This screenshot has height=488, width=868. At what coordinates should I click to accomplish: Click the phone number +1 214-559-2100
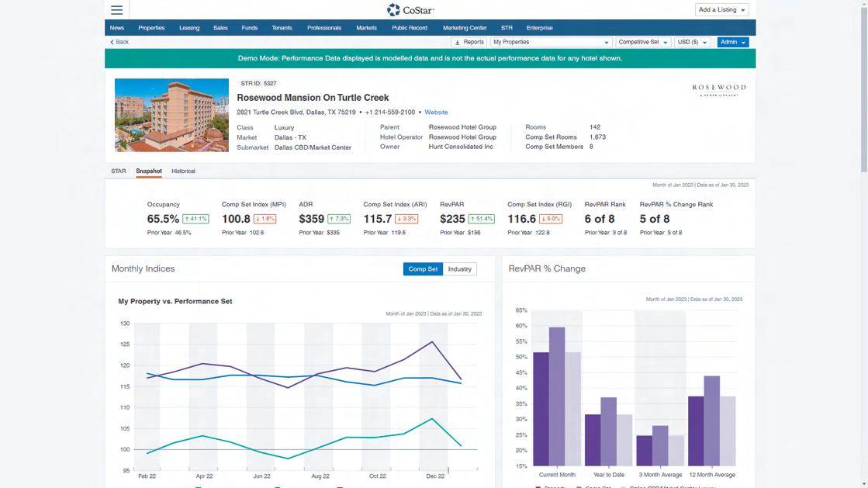pos(389,112)
